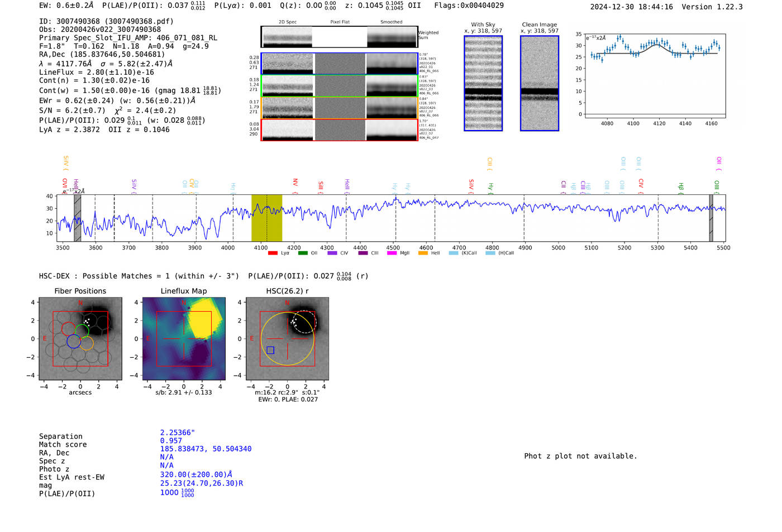Viewport: 782px width, 532px height.
Task: Click the orange HeII legend swatch
Action: 423,253
